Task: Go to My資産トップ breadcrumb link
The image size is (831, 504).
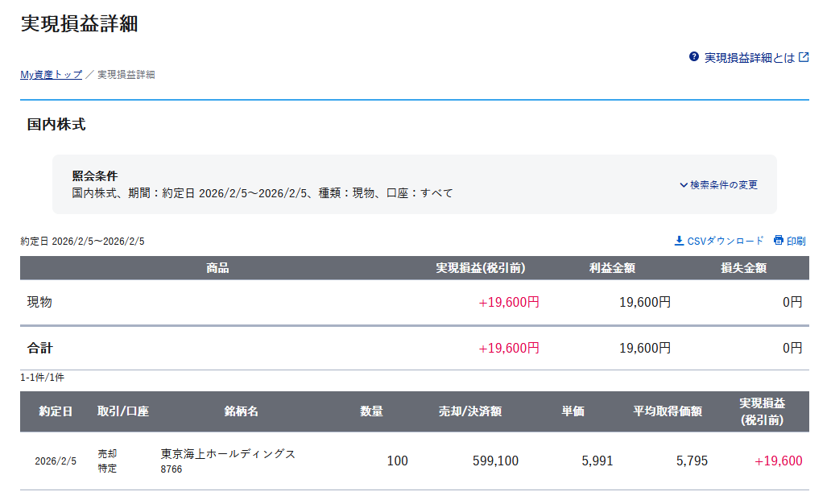Action: pyautogui.click(x=51, y=75)
